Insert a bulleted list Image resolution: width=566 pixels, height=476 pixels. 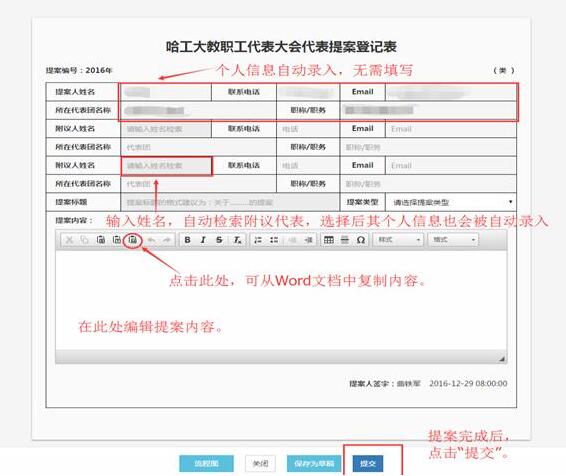(274, 240)
